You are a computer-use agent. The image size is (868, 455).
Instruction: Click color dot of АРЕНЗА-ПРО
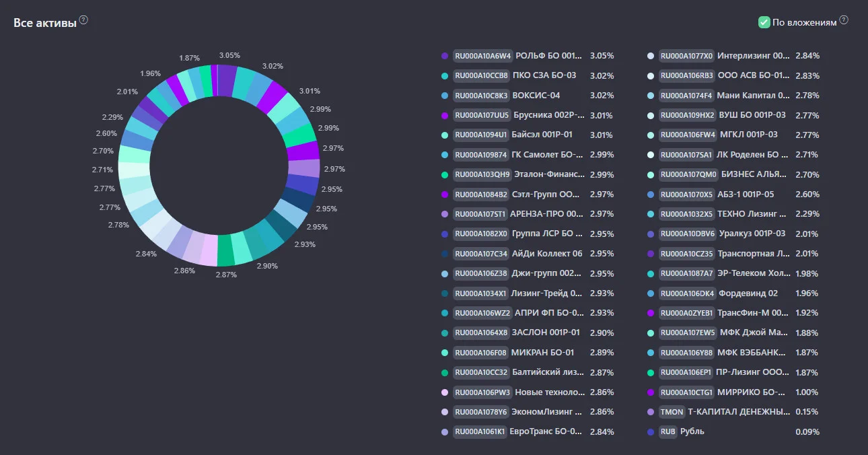[x=445, y=215]
